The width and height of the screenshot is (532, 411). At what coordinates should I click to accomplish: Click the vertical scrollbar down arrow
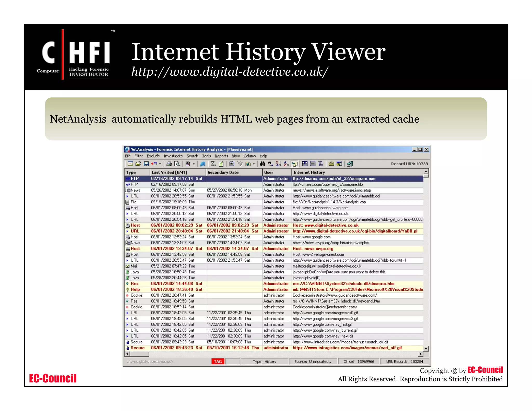click(426, 349)
